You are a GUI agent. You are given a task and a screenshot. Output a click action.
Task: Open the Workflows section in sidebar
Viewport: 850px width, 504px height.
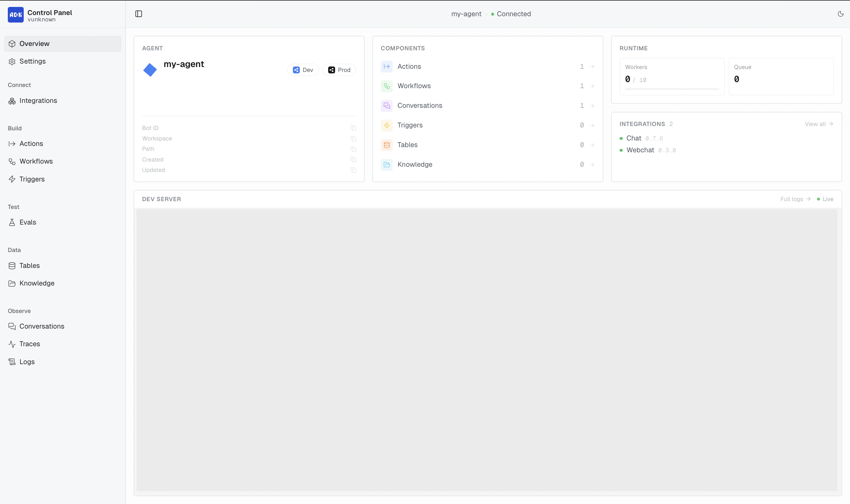[36, 161]
